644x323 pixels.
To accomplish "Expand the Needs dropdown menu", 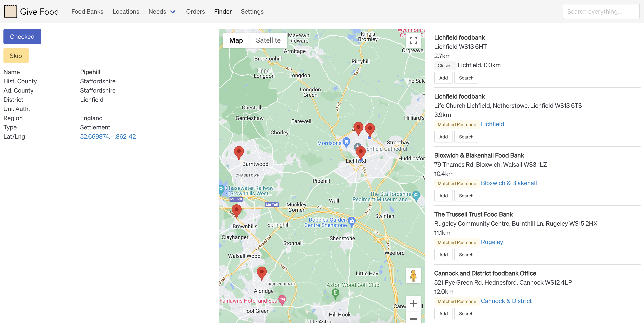I will coord(162,12).
